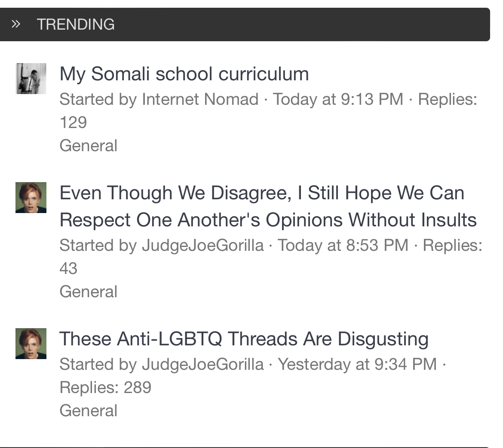Click JudgeJoeGorilla name in third thread

203,364
